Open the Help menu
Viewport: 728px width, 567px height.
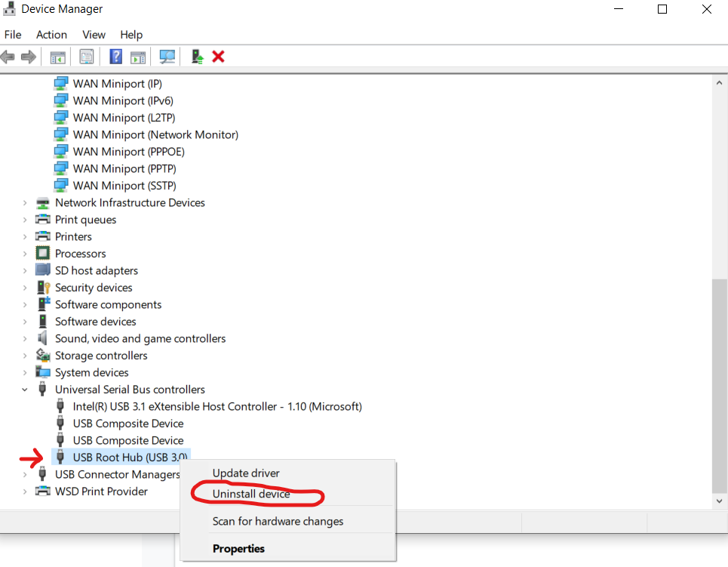(x=131, y=35)
